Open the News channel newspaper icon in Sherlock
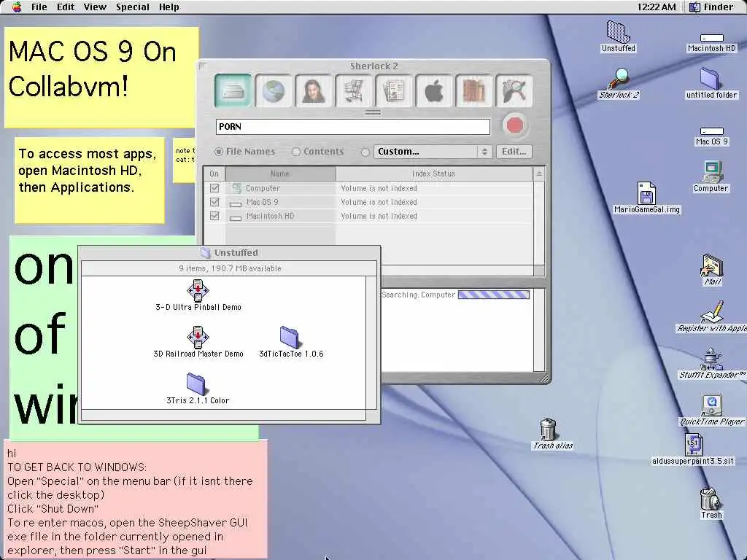 (393, 90)
